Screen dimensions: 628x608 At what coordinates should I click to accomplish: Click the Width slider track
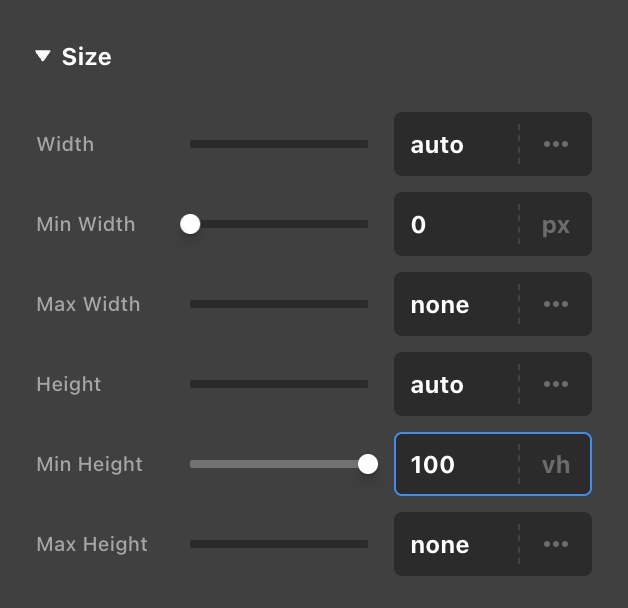click(x=279, y=144)
